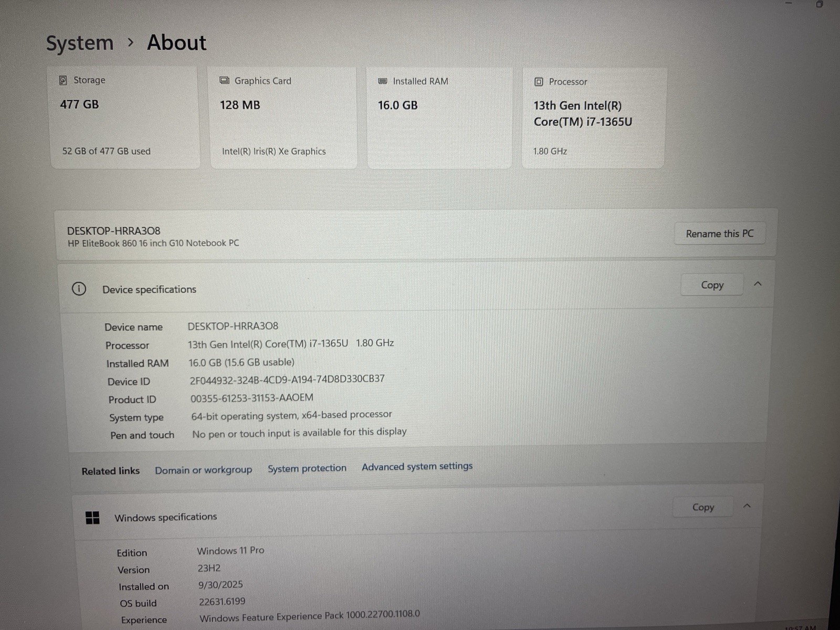The image size is (840, 630).
Task: Select the installed on date 9/30/2025
Action: 220,585
